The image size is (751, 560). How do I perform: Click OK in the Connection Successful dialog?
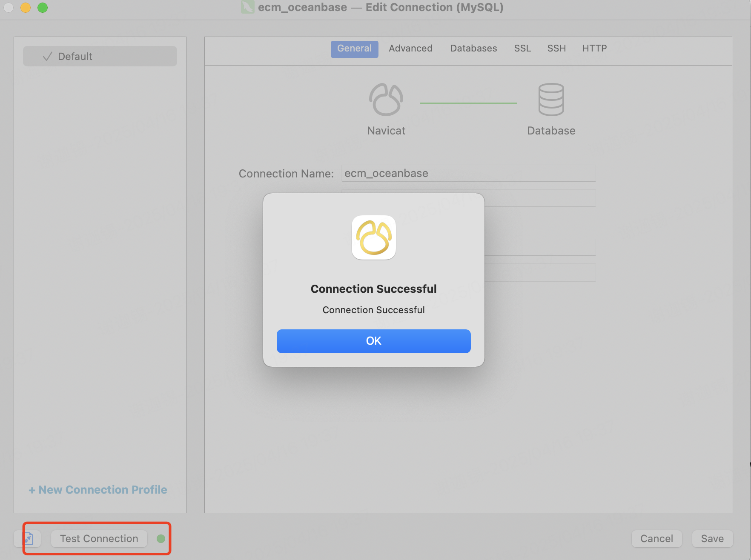point(373,341)
